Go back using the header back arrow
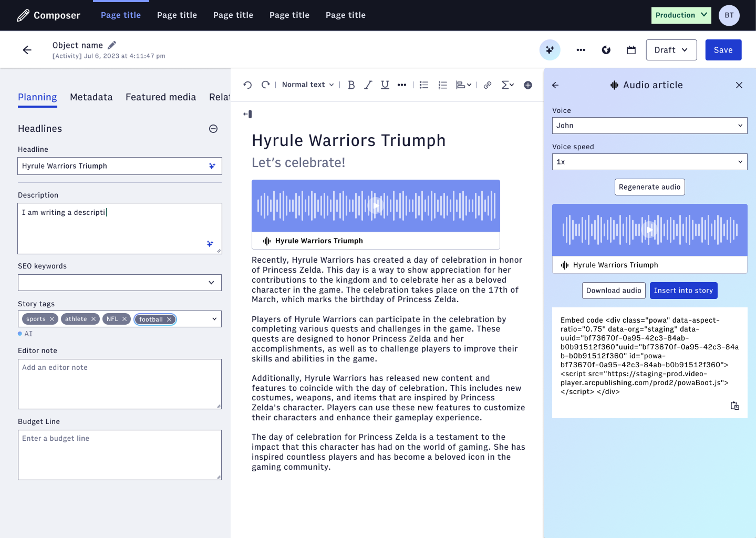Viewport: 756px width, 538px height. [27, 50]
